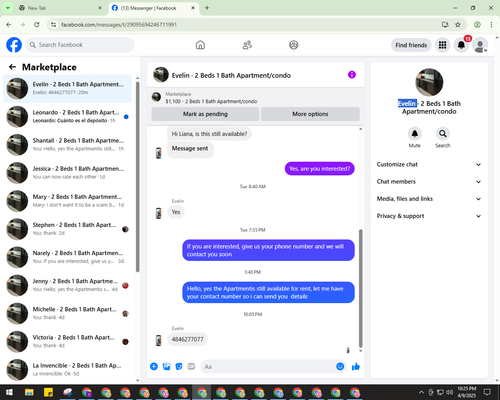
Task: Open the taskbar volume speaker icon
Action: 449,392
